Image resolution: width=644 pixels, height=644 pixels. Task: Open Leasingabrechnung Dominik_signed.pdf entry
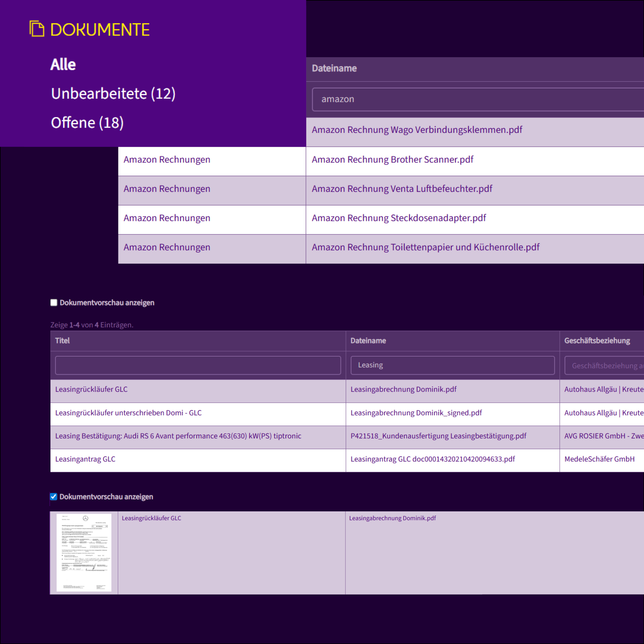416,413
